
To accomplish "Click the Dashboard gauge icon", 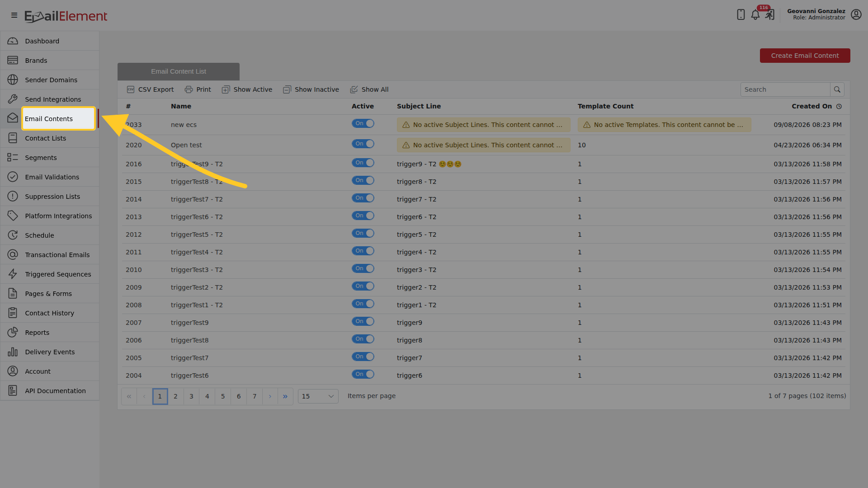I will point(13,41).
